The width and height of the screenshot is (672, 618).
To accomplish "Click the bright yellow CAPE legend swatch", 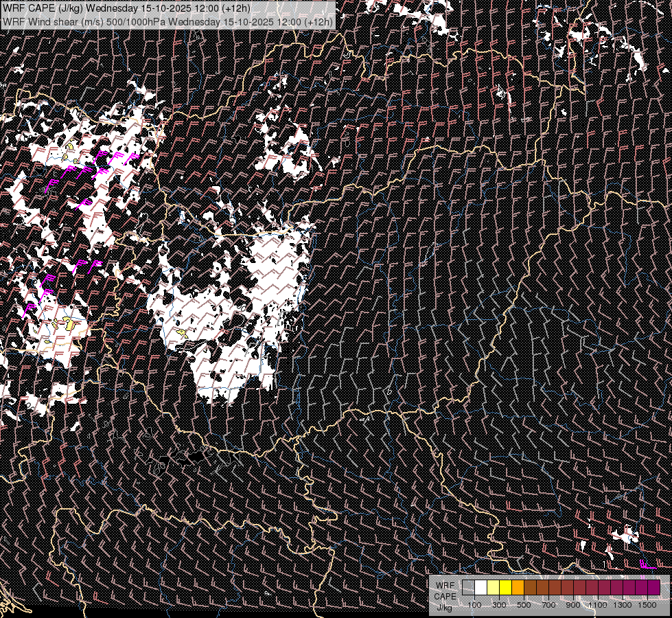I will click(506, 587).
